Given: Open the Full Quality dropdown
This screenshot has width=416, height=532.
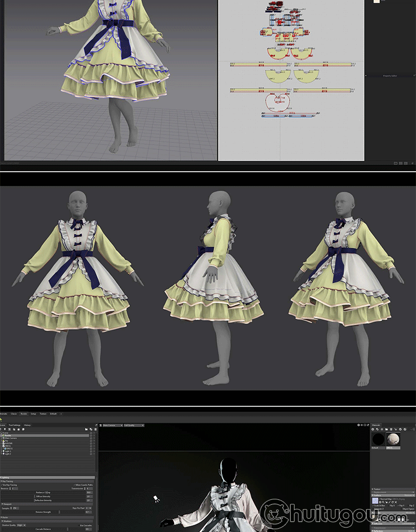Looking at the screenshot, I should 134,425.
